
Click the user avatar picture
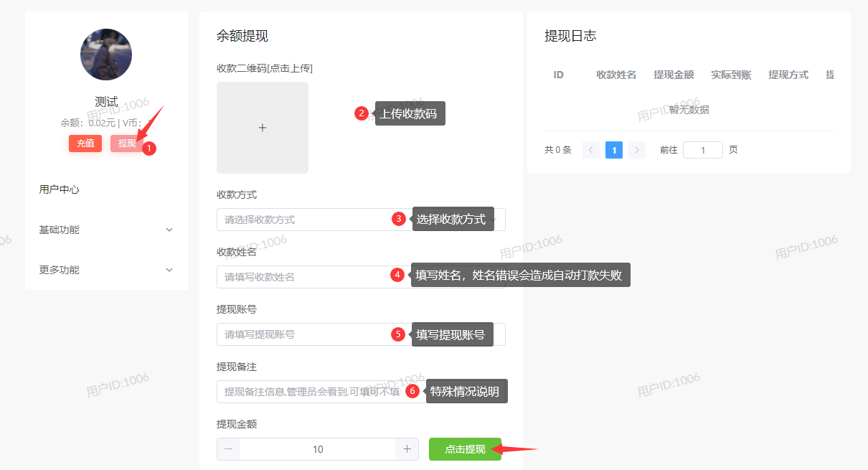(x=106, y=55)
